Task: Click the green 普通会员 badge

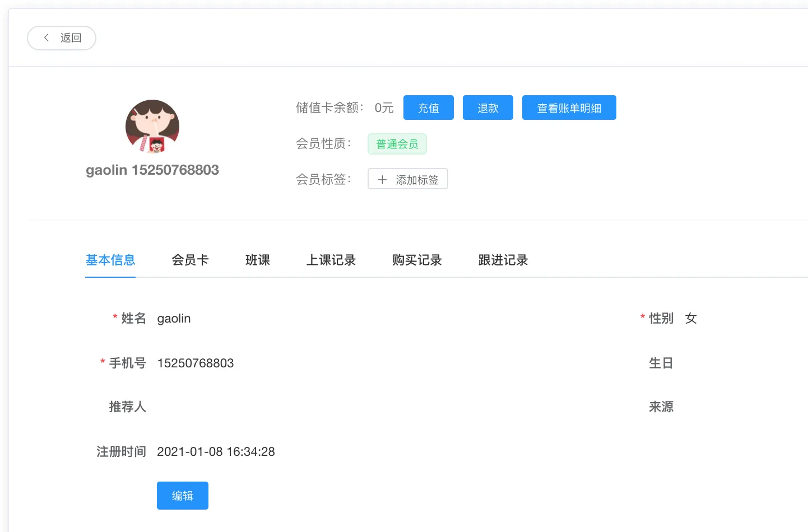Action: (397, 144)
